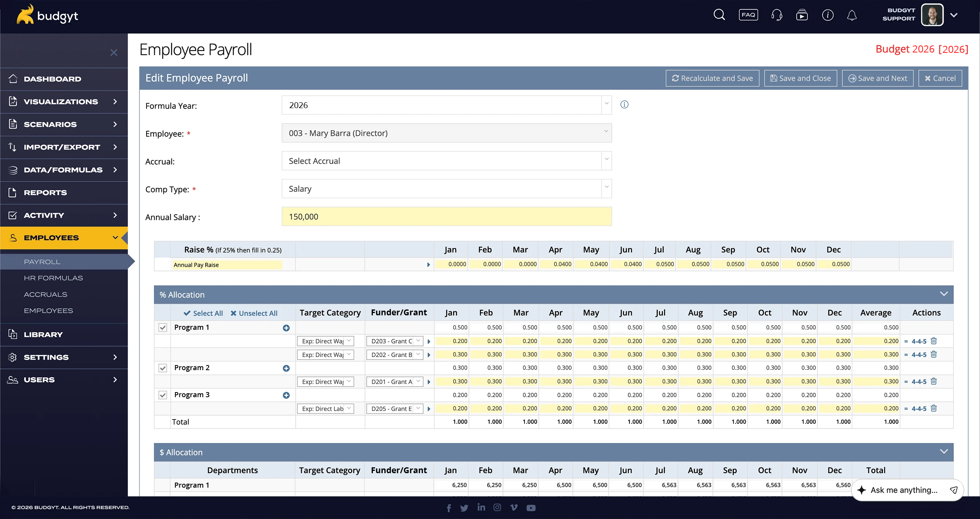The height and width of the screenshot is (519, 980).
Task: Click the support headset icon
Action: (x=776, y=15)
